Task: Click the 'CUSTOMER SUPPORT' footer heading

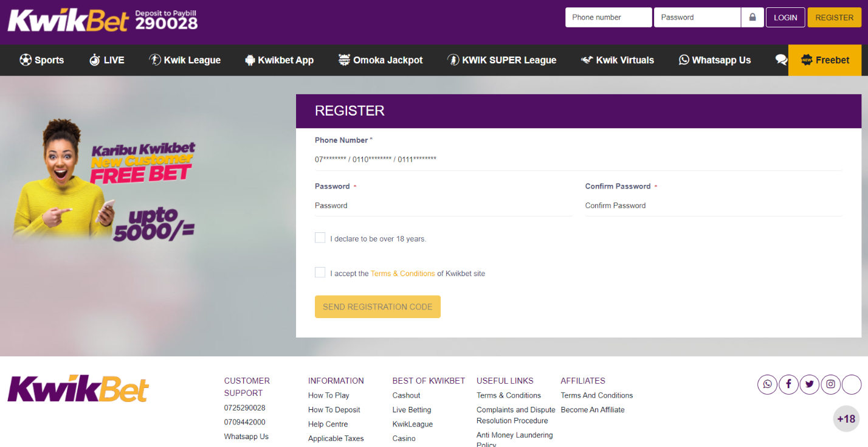Action: (247, 387)
